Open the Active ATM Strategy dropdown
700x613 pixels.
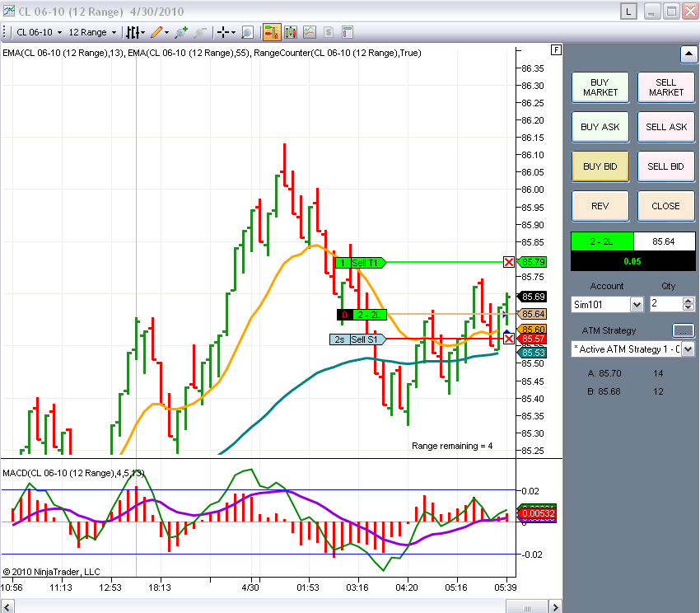coord(688,349)
